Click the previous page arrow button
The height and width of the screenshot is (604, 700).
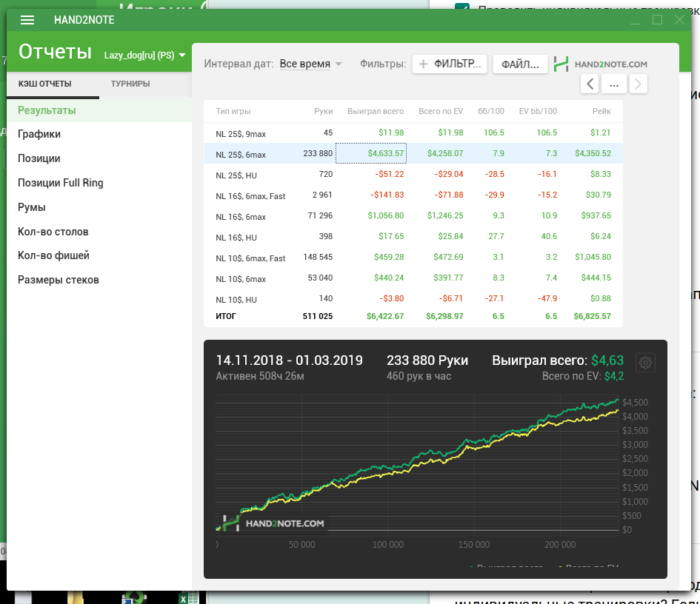click(590, 84)
